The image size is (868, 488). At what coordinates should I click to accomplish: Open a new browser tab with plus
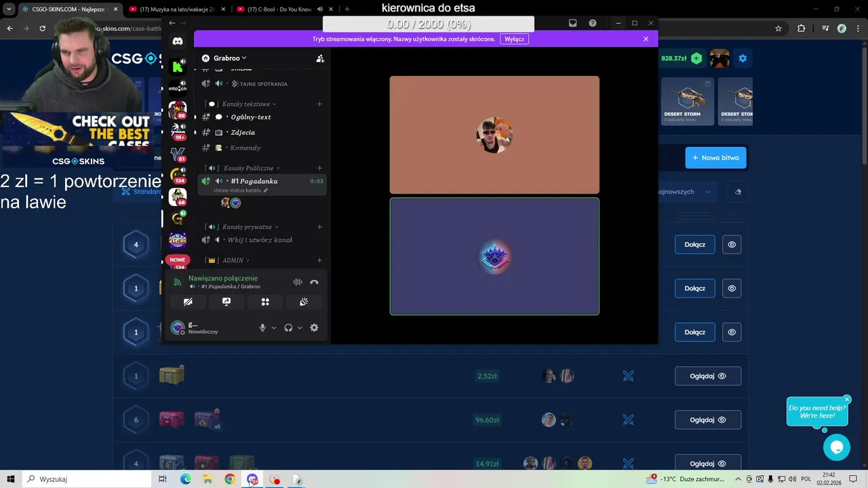(x=347, y=9)
